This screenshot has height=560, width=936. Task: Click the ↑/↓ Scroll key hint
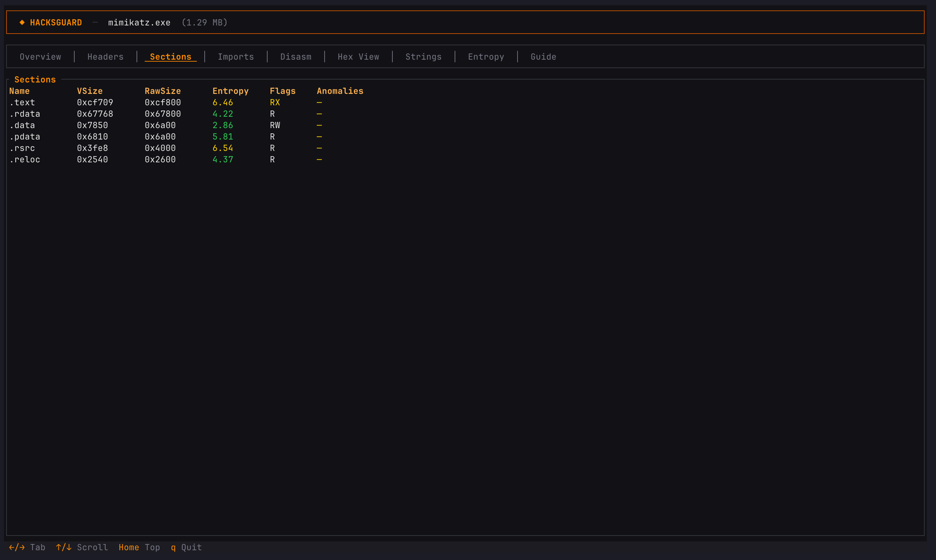pos(82,548)
